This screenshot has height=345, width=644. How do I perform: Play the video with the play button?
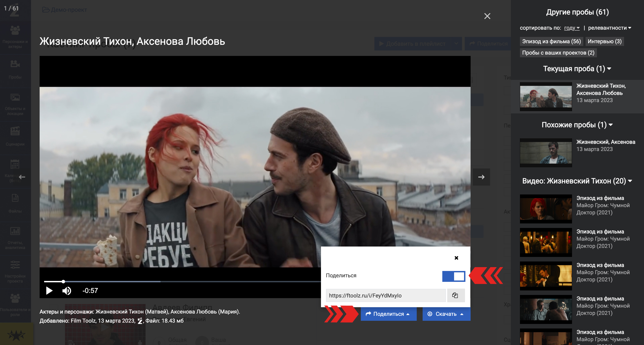pos(49,290)
